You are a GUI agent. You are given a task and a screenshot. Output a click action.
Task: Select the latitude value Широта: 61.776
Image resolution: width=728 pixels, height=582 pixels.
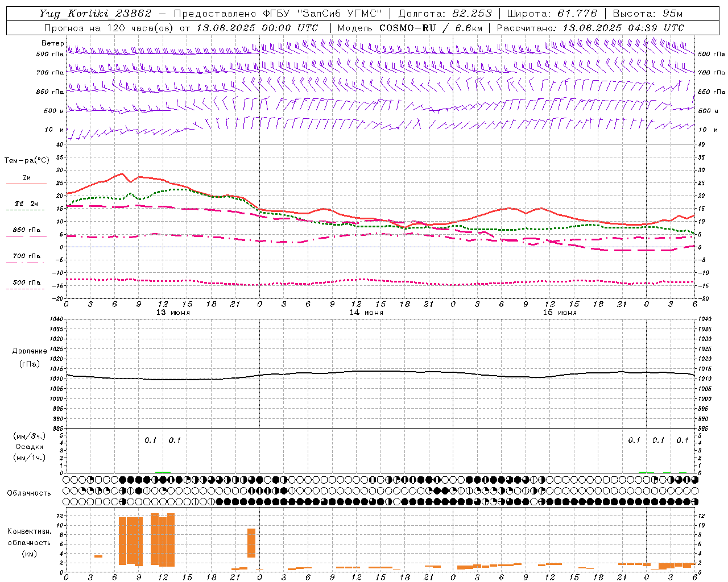[x=552, y=14]
